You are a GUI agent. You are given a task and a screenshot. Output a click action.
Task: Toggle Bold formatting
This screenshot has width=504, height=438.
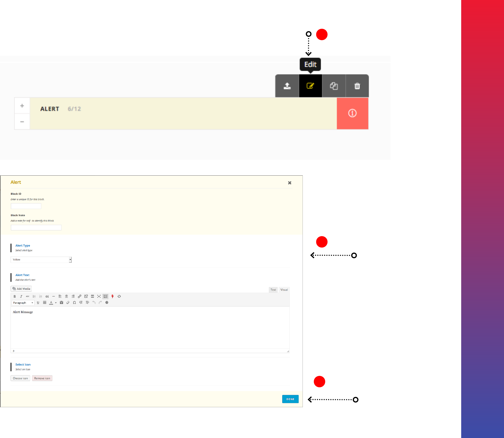(15, 296)
